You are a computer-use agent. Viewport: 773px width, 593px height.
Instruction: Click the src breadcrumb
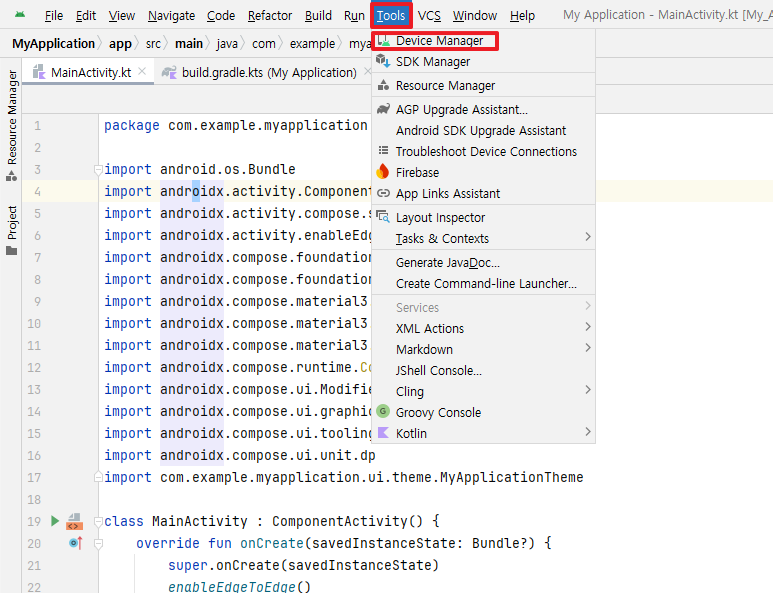(153, 44)
